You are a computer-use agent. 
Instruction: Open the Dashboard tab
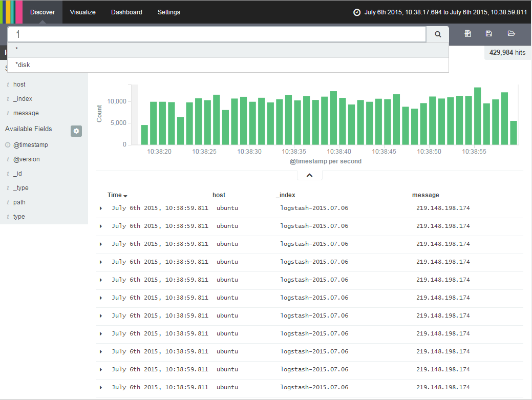[x=126, y=12]
